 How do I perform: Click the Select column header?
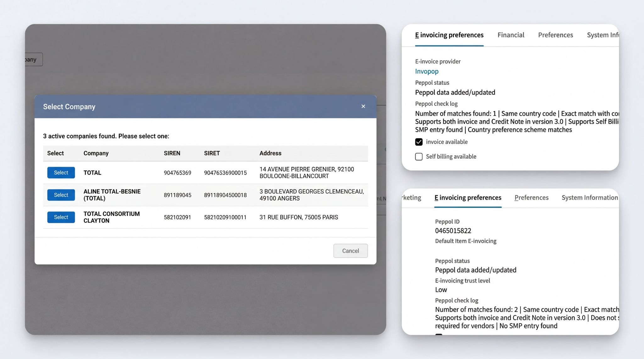pos(55,153)
